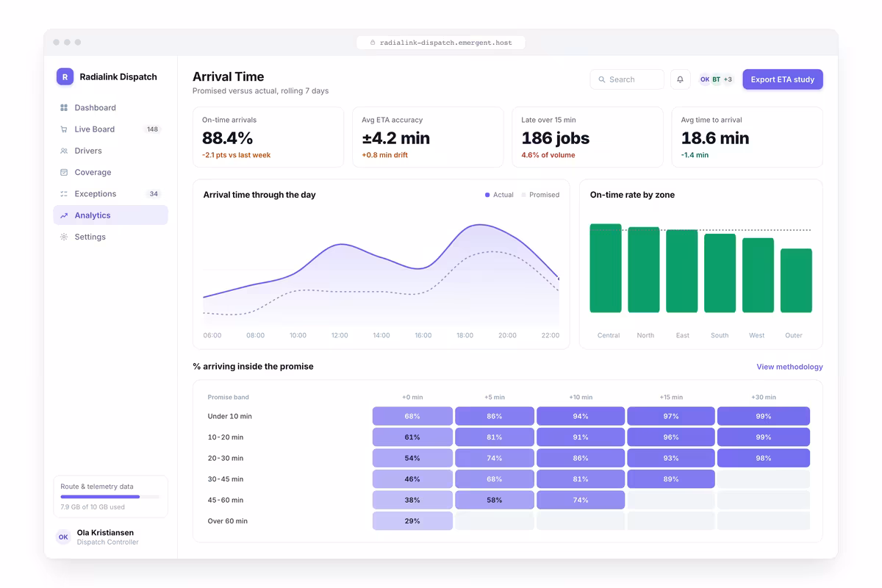Click the Export ETA study button
The height and width of the screenshot is (588, 882).
click(783, 79)
